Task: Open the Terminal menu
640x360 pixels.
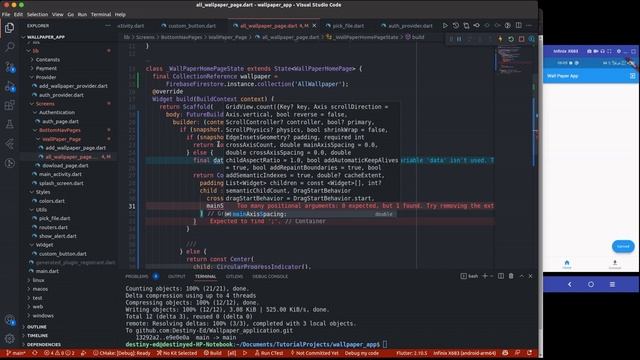Action: pos(101,14)
